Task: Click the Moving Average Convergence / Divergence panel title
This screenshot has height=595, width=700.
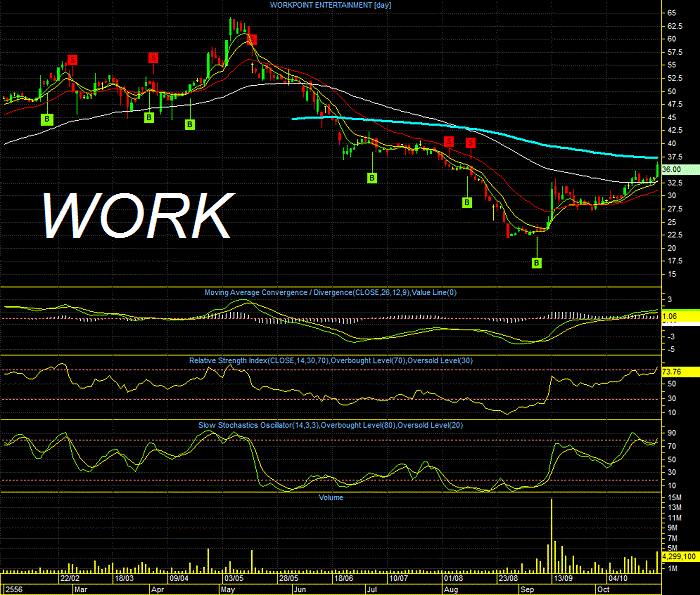Action: pos(330,292)
